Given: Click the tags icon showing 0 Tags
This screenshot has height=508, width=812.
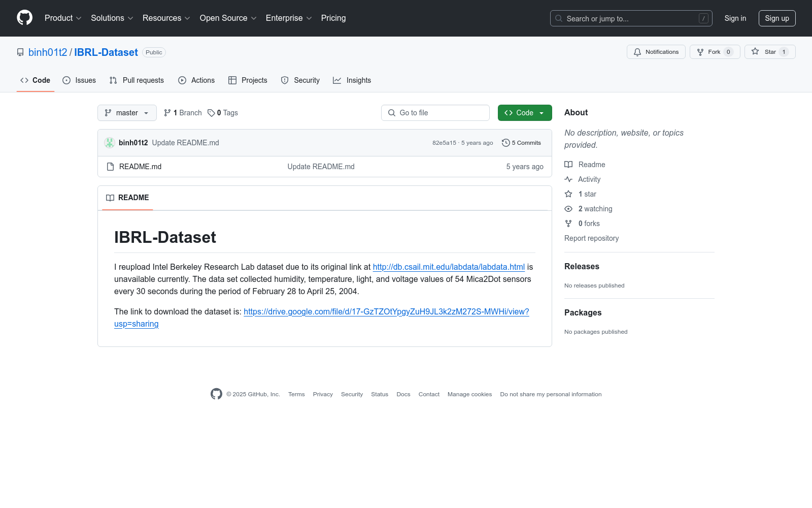Looking at the screenshot, I should pos(211,113).
